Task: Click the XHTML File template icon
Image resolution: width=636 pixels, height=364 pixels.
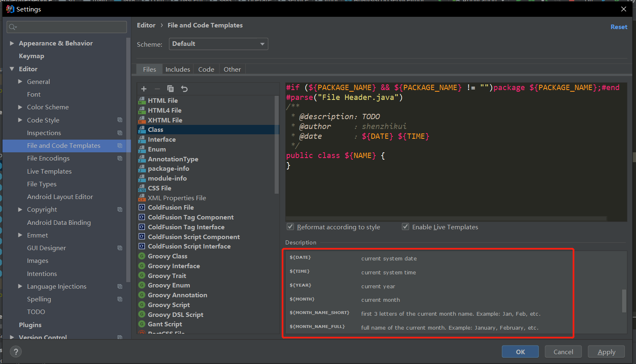Action: pyautogui.click(x=142, y=120)
